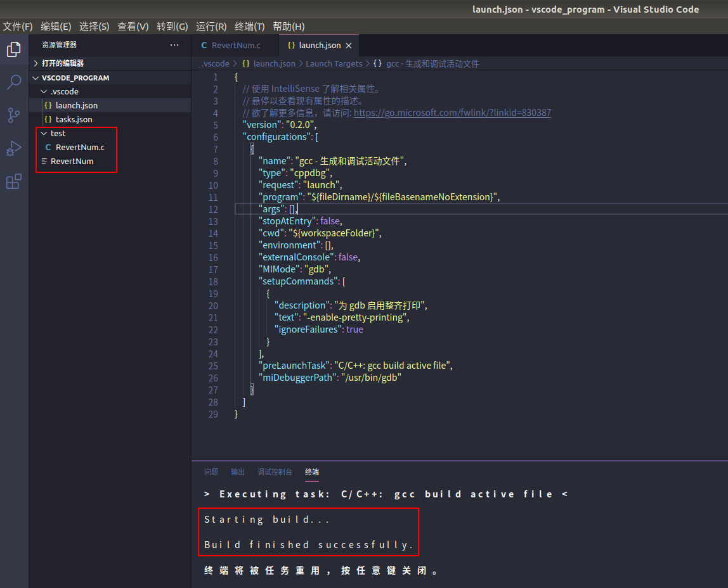This screenshot has height=588, width=728.
Task: Open the 选择(S) menu
Action: pyautogui.click(x=94, y=27)
